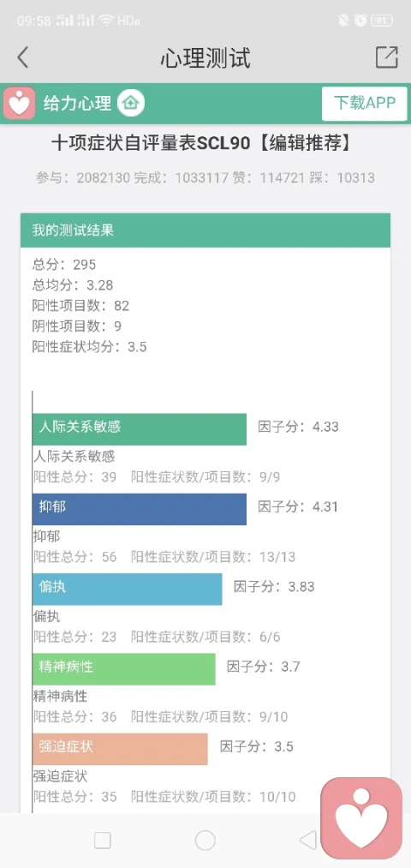Select the 我的测试结果 header tab
Image resolution: width=411 pixels, height=868 pixels.
pos(205,230)
